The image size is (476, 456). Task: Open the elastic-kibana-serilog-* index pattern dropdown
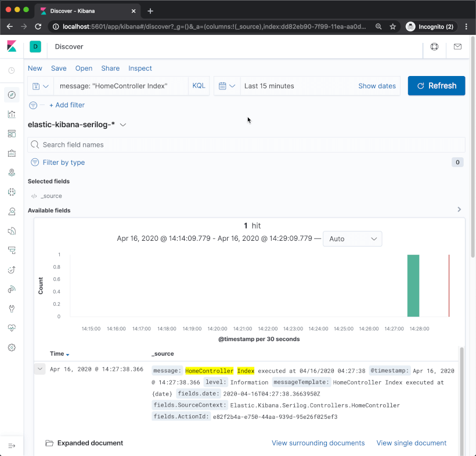tap(77, 125)
